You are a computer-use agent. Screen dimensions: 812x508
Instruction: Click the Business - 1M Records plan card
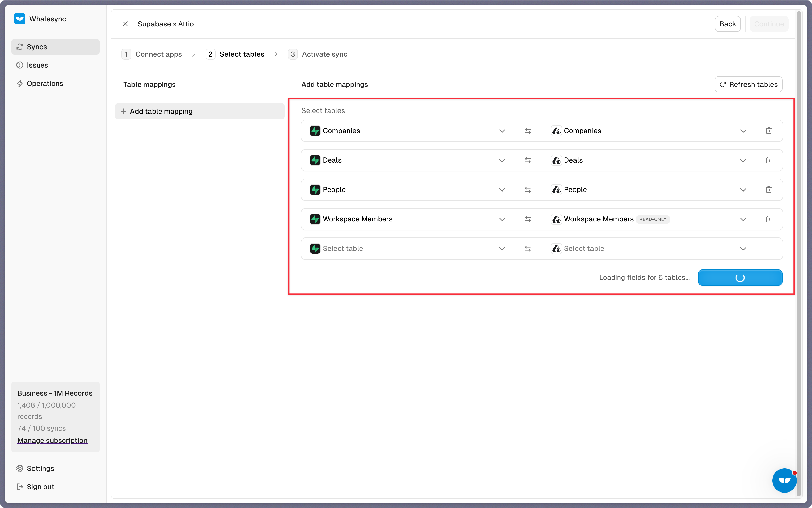pyautogui.click(x=55, y=417)
